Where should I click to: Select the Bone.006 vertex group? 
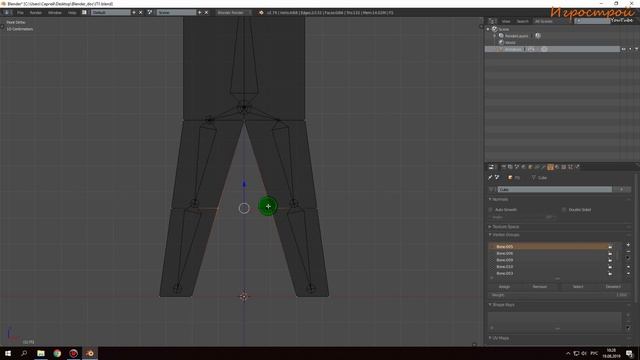pos(549,253)
